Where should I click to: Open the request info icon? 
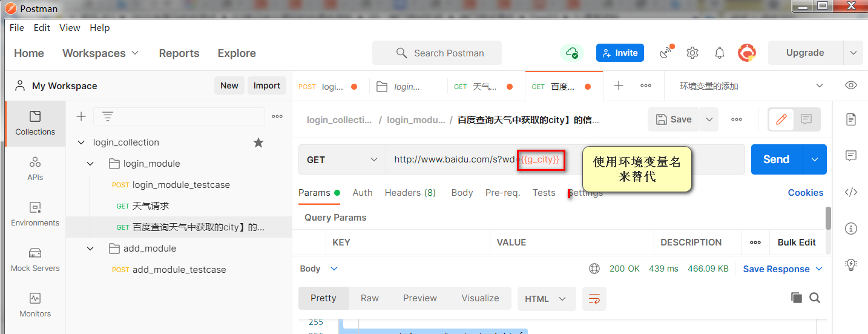click(851, 229)
